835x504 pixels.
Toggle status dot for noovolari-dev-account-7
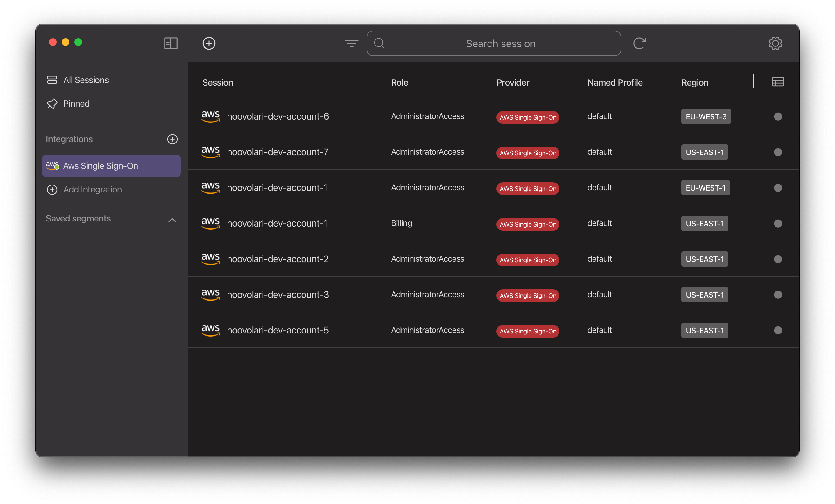[777, 152]
